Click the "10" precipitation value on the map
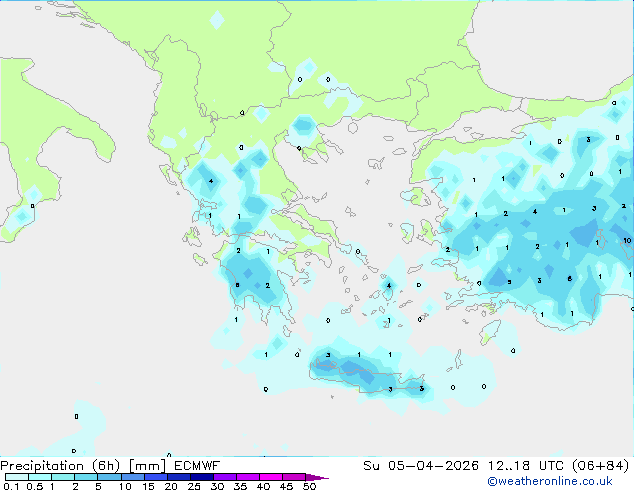This screenshot has width=634, height=490. 627,241
